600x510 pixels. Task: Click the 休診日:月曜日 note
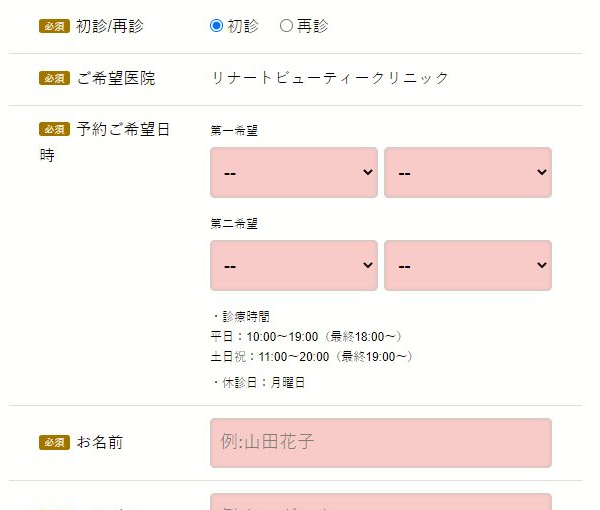260,382
